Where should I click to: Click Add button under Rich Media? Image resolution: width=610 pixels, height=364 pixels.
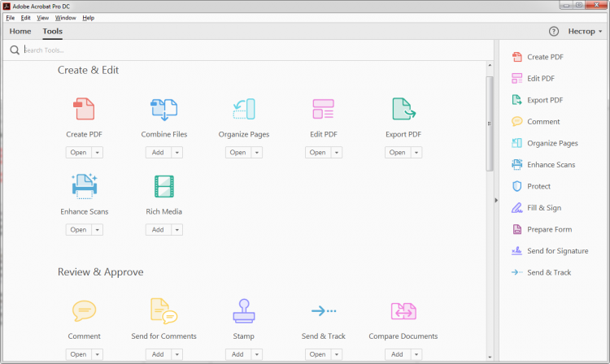(x=159, y=230)
